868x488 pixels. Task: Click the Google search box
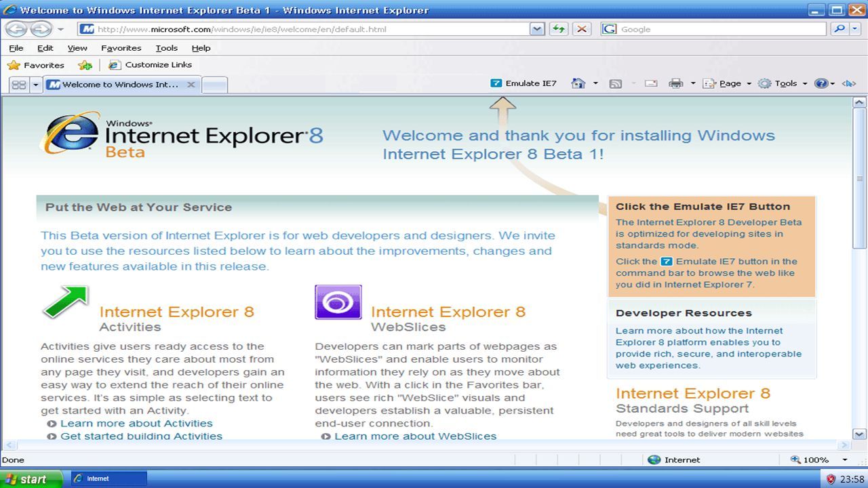coord(713,29)
